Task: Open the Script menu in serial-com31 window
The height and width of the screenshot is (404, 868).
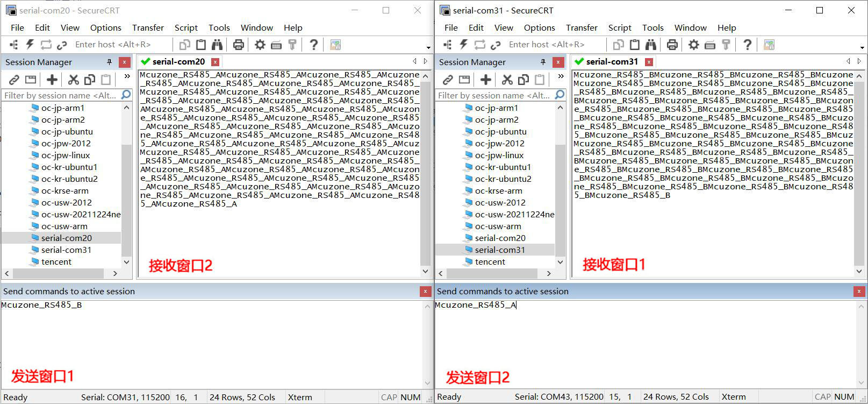Action: [x=619, y=27]
